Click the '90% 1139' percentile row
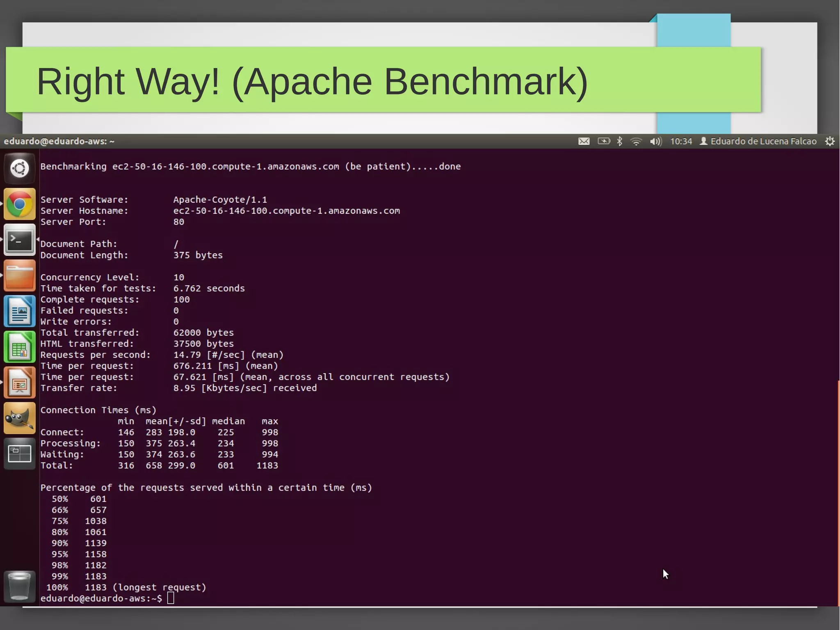This screenshot has height=630, width=840. click(x=79, y=543)
